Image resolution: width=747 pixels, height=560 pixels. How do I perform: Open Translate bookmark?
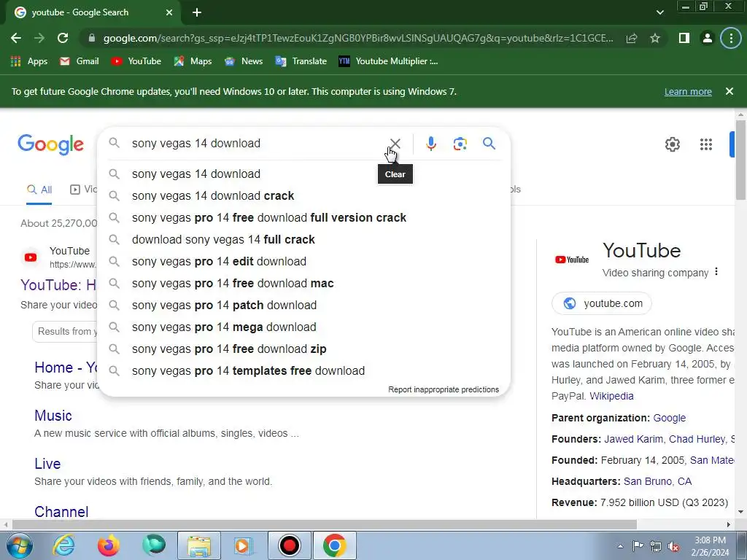point(301,61)
